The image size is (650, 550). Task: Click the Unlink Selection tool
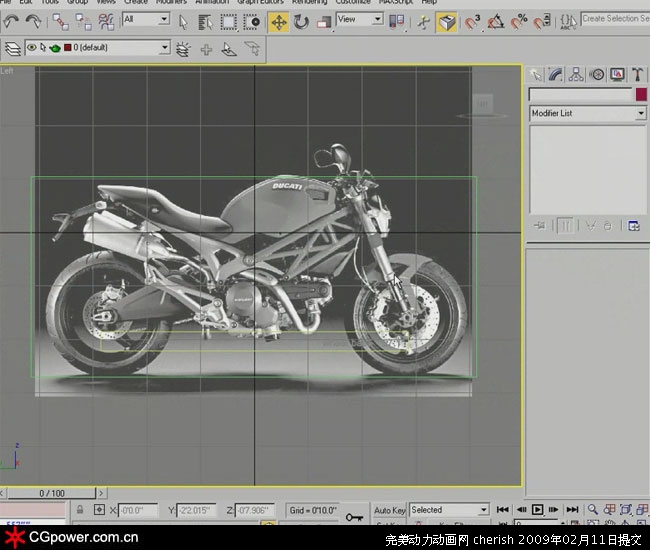click(83, 22)
